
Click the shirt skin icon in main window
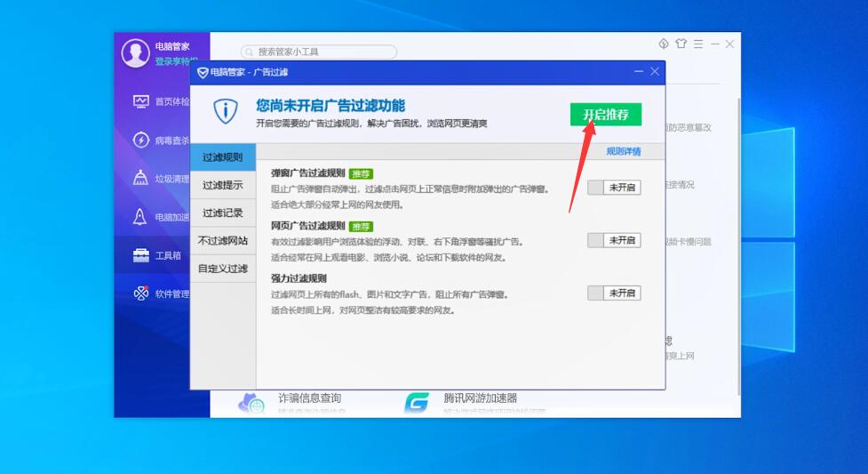coord(681,44)
